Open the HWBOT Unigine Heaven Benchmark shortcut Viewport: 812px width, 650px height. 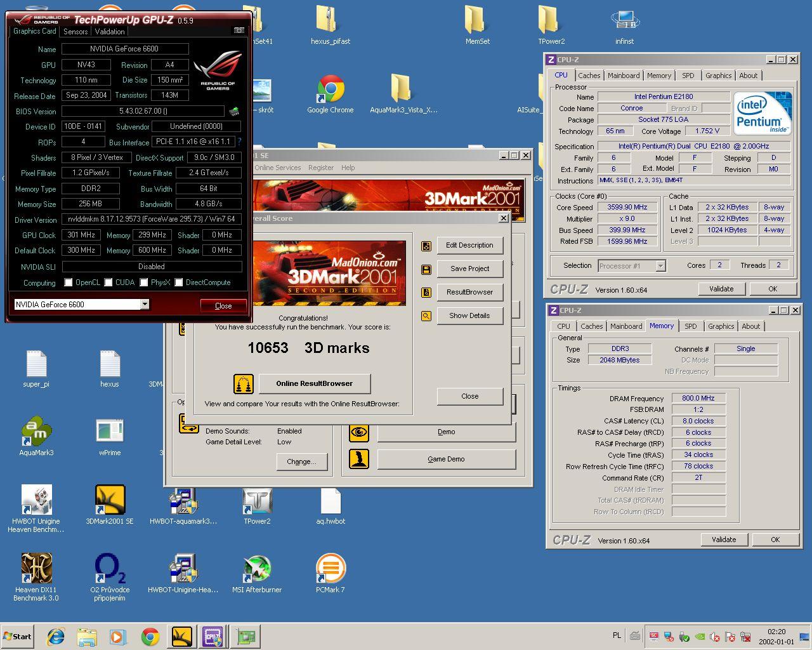(x=36, y=508)
